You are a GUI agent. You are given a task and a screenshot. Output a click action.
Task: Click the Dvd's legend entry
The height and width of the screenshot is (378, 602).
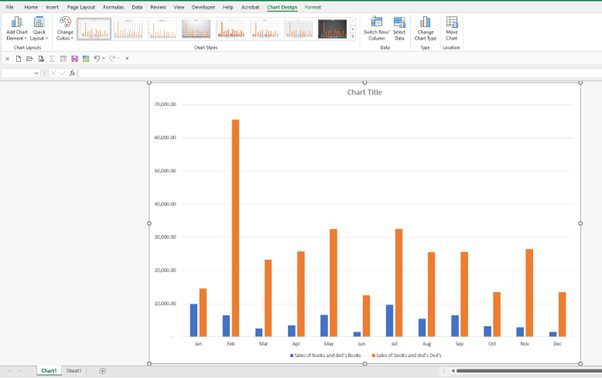pos(407,355)
